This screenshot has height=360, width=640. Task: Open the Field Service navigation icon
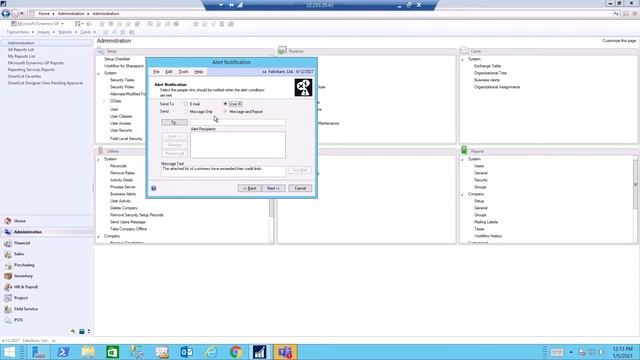8,309
